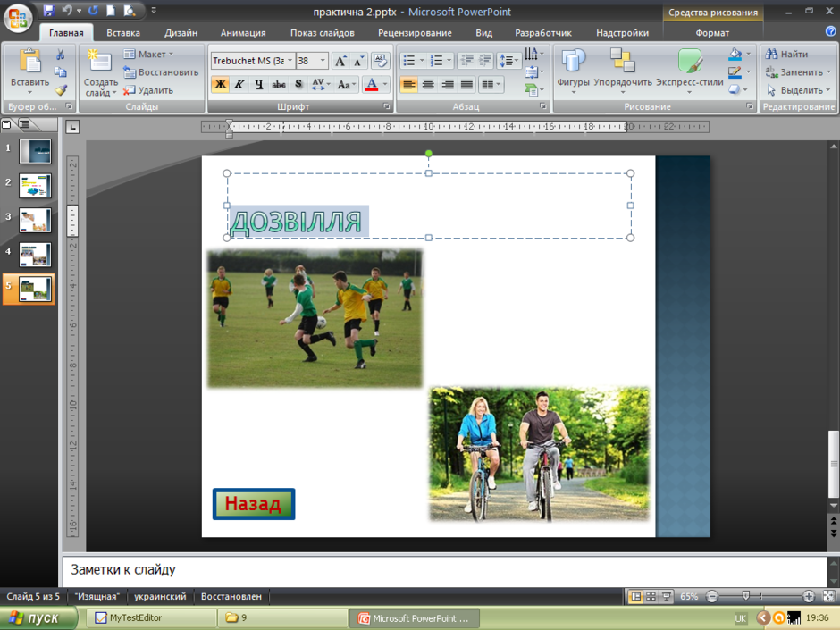Click Восстановить to reset the slide
The width and height of the screenshot is (840, 630).
pos(161,71)
